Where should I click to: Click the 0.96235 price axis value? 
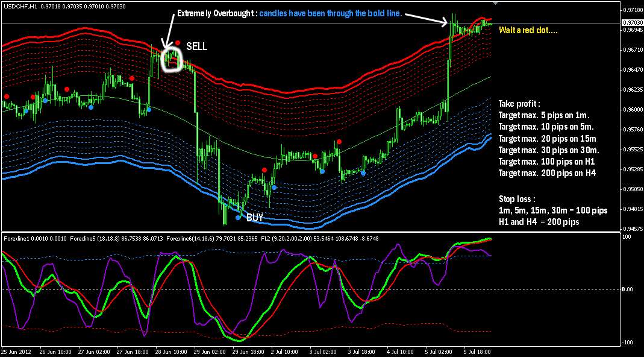(633, 89)
